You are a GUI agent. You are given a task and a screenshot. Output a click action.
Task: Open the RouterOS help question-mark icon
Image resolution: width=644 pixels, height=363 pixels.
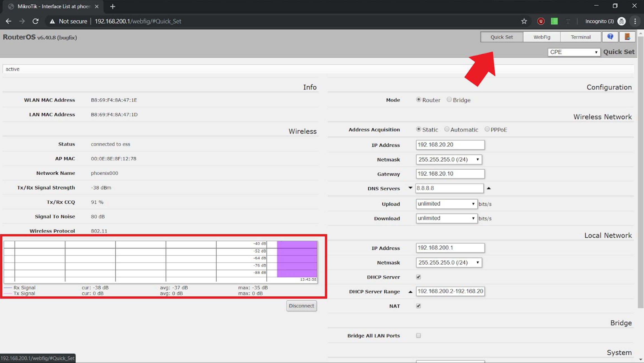tap(610, 37)
